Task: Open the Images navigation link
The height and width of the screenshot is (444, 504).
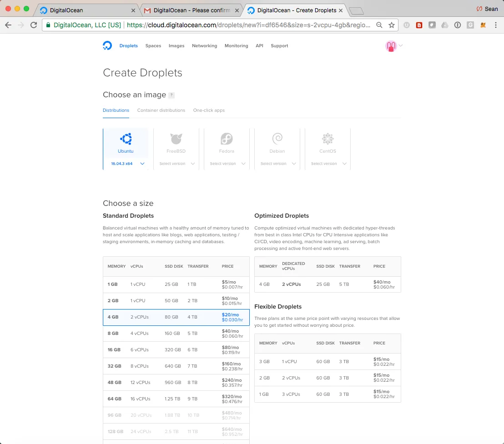Action: tap(176, 45)
